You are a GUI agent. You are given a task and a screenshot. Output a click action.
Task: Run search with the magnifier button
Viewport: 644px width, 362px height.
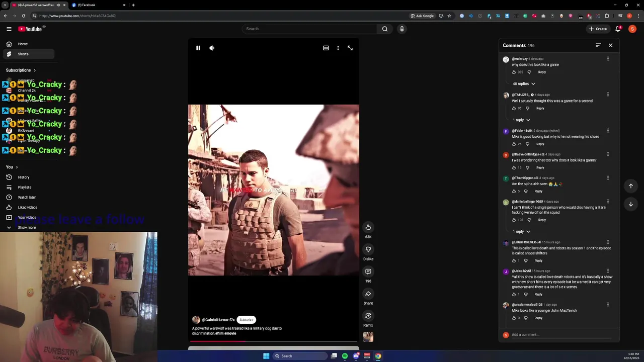tap(385, 29)
